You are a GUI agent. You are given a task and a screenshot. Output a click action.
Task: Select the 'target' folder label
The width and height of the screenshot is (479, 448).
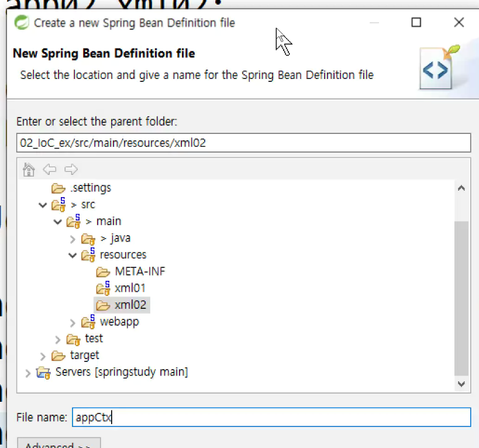(x=85, y=356)
